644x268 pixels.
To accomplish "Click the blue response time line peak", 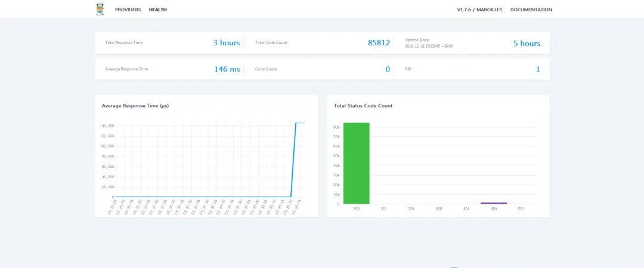I will (300, 123).
